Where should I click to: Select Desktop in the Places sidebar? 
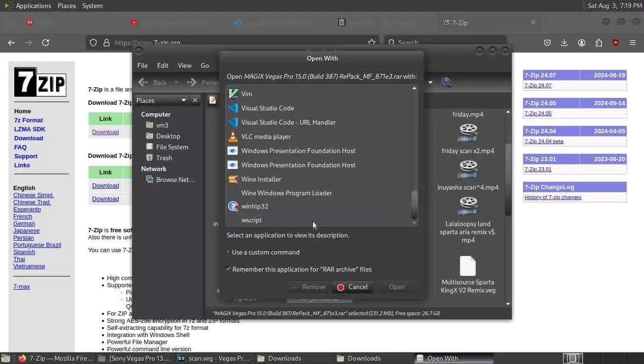tap(168, 136)
